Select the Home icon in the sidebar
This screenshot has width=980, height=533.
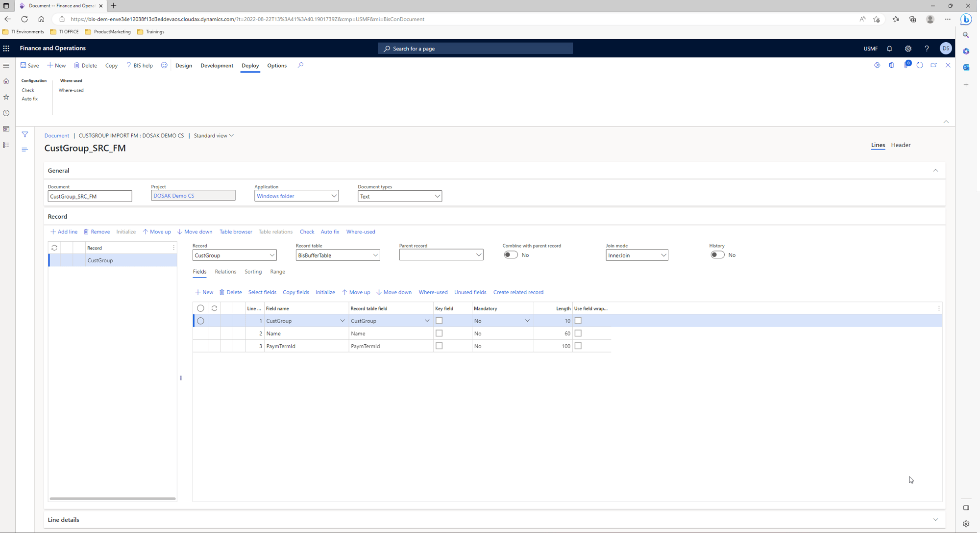pos(6,80)
